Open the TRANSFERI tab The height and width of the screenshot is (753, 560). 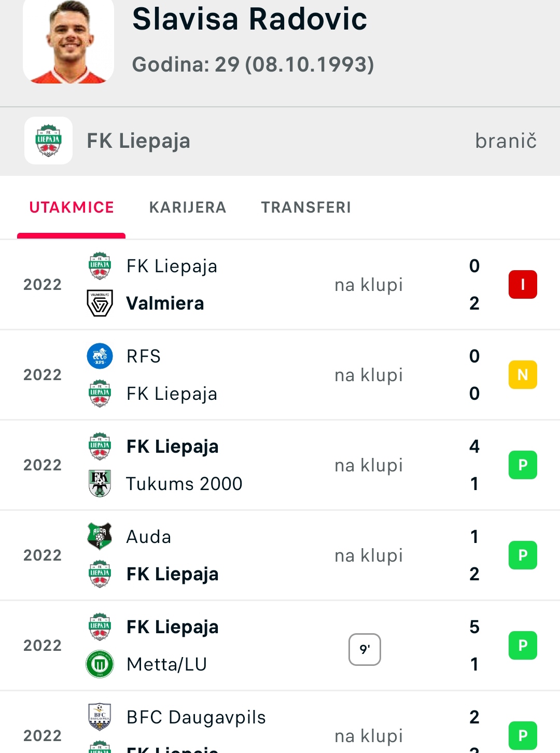306,207
